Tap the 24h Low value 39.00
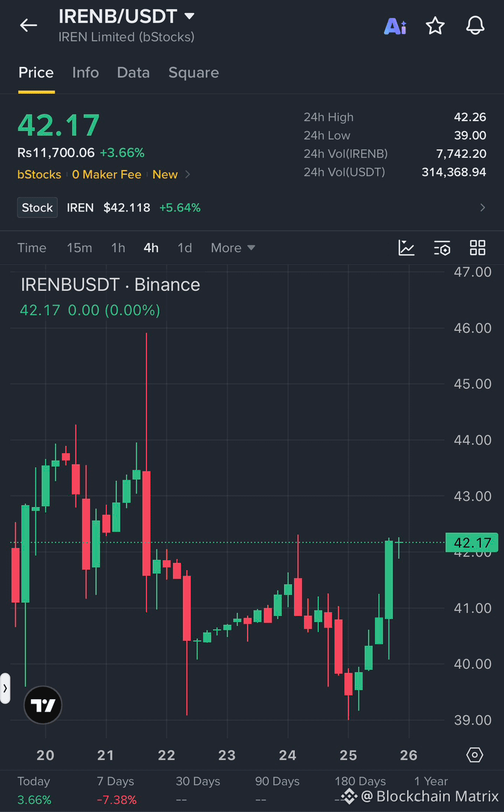The height and width of the screenshot is (812, 504). pos(470,136)
